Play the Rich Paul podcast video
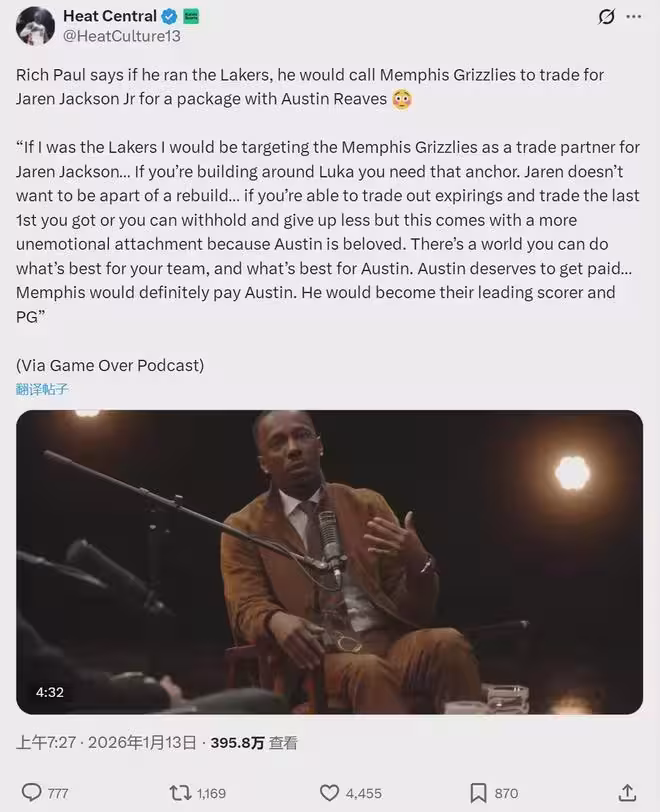Image resolution: width=660 pixels, height=812 pixels. (x=330, y=562)
